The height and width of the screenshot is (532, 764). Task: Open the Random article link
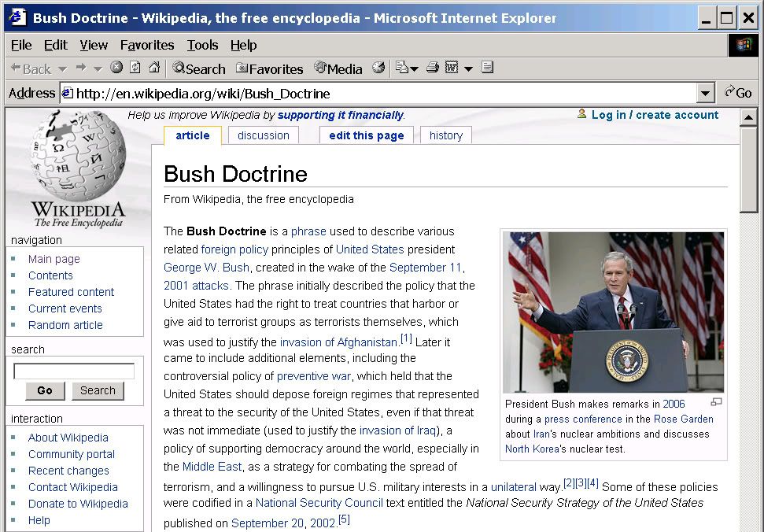[x=65, y=325]
